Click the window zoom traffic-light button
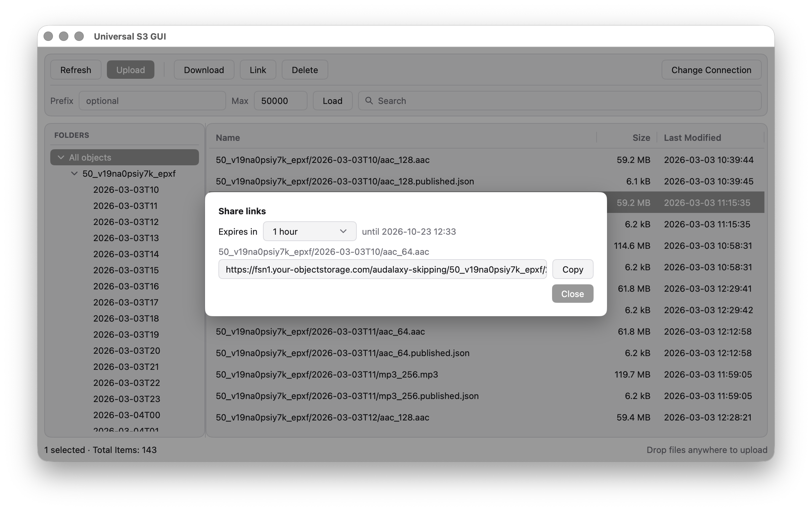Viewport: 812px width, 511px height. 79,36
